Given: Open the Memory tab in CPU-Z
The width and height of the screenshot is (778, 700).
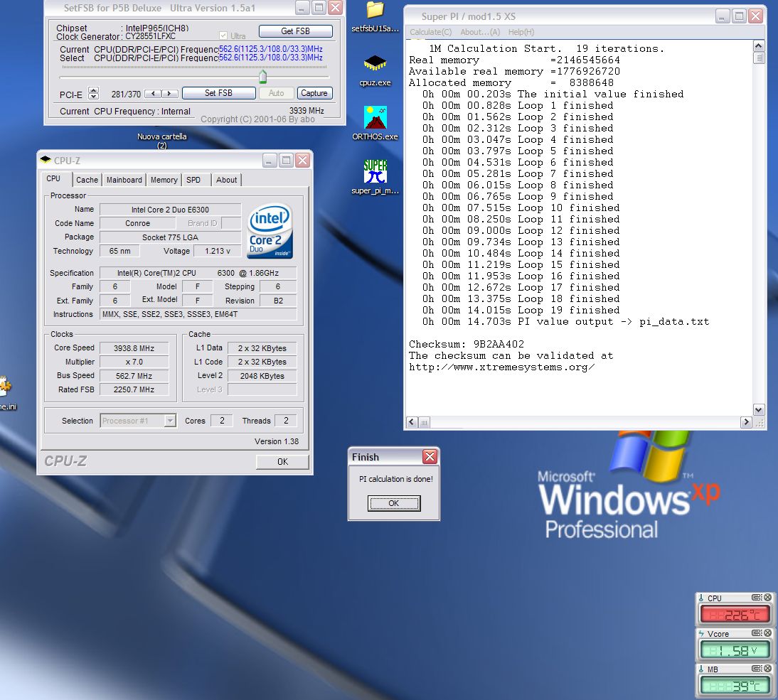Looking at the screenshot, I should point(164,180).
